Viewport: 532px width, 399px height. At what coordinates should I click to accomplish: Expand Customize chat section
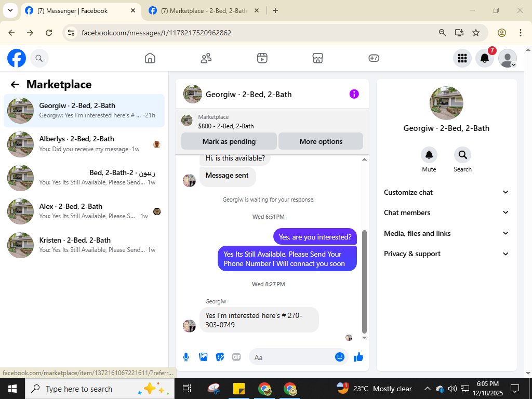point(446,192)
